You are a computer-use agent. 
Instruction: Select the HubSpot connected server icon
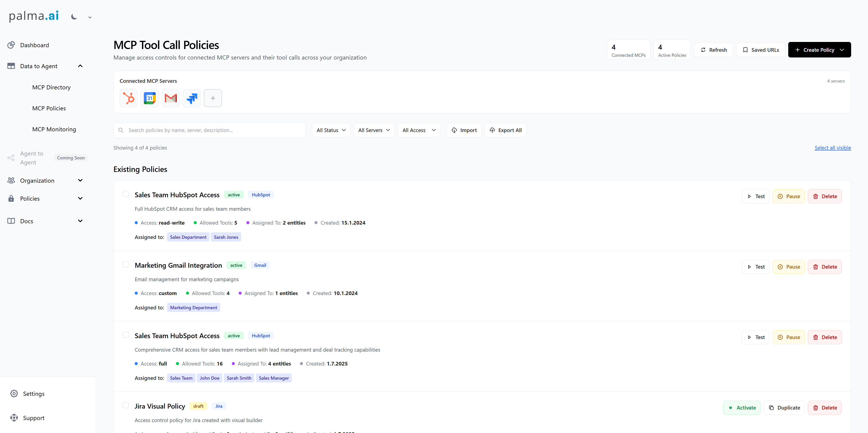click(x=129, y=98)
